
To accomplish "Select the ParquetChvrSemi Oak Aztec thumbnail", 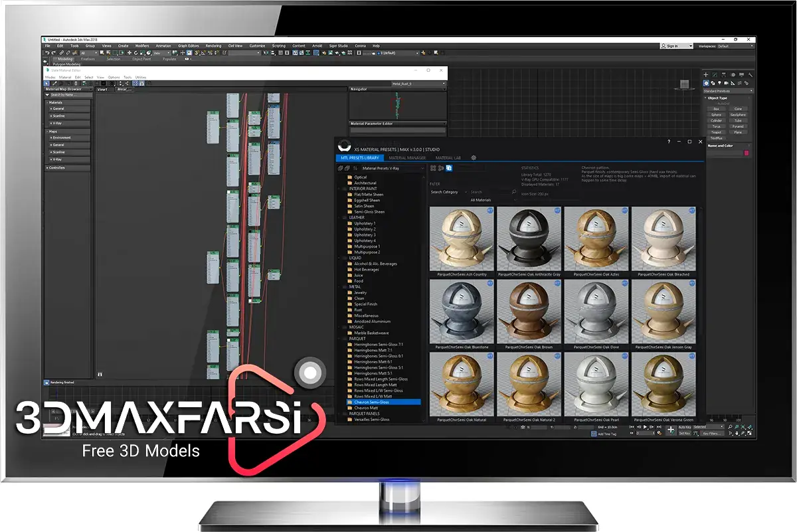I will point(596,238).
